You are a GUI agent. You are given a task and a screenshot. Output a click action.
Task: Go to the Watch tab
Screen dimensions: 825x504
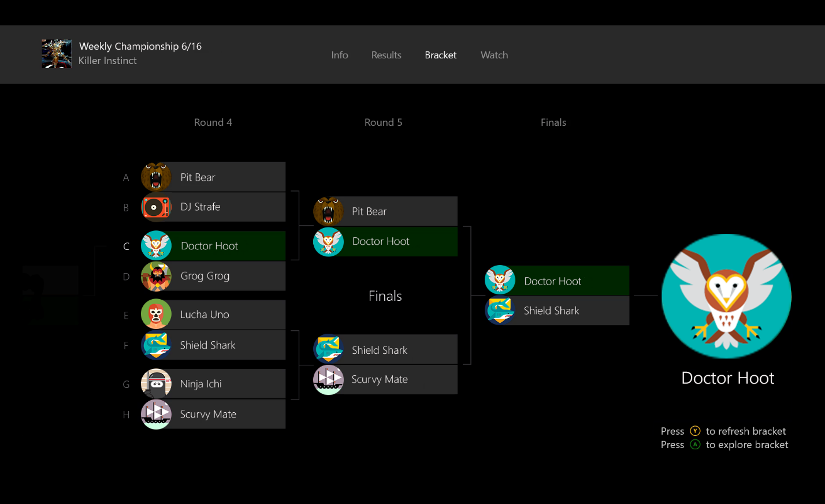click(x=494, y=55)
